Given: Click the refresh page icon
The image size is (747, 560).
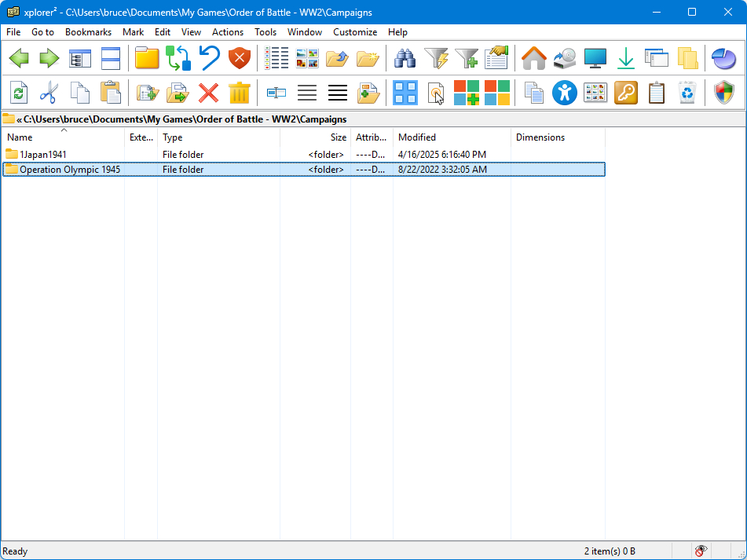Looking at the screenshot, I should click(19, 93).
